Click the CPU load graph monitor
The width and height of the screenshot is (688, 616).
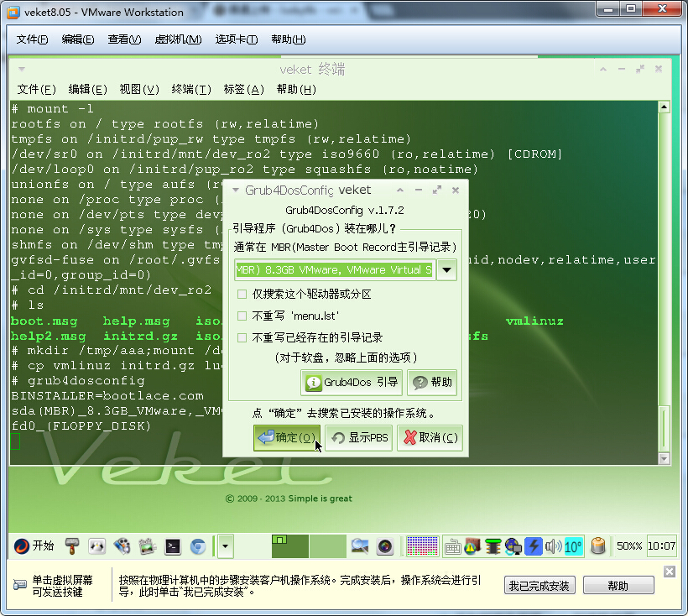point(422,546)
